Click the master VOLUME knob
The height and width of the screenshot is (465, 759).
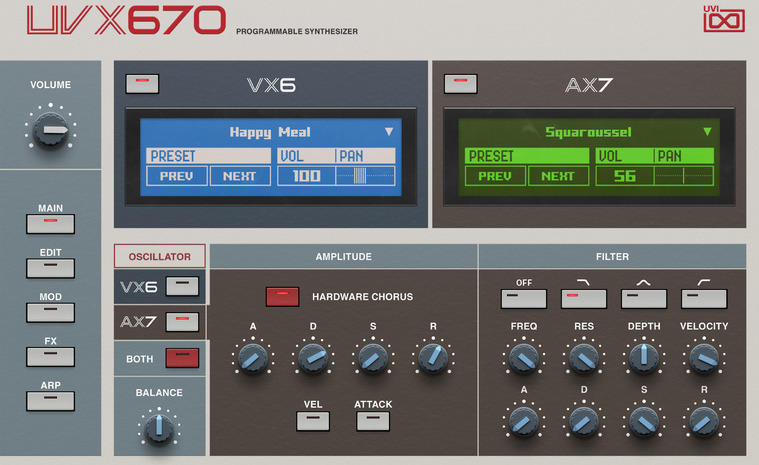50,130
